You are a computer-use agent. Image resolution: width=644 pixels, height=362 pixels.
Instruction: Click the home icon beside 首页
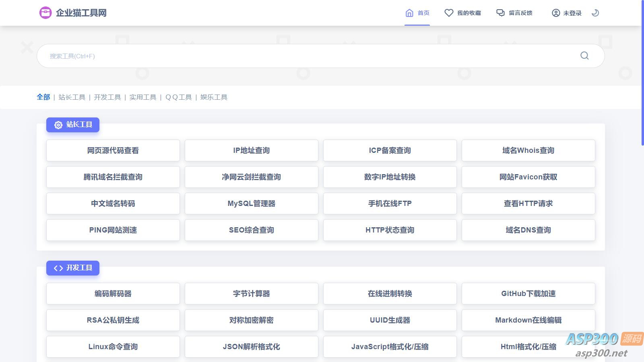[x=409, y=13]
